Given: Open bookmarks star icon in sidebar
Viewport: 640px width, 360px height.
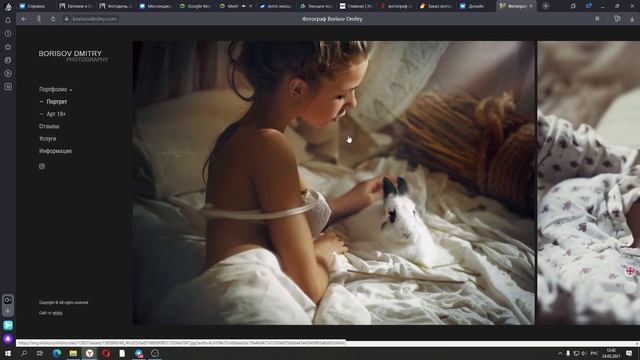Looking at the screenshot, I should click(8, 47).
